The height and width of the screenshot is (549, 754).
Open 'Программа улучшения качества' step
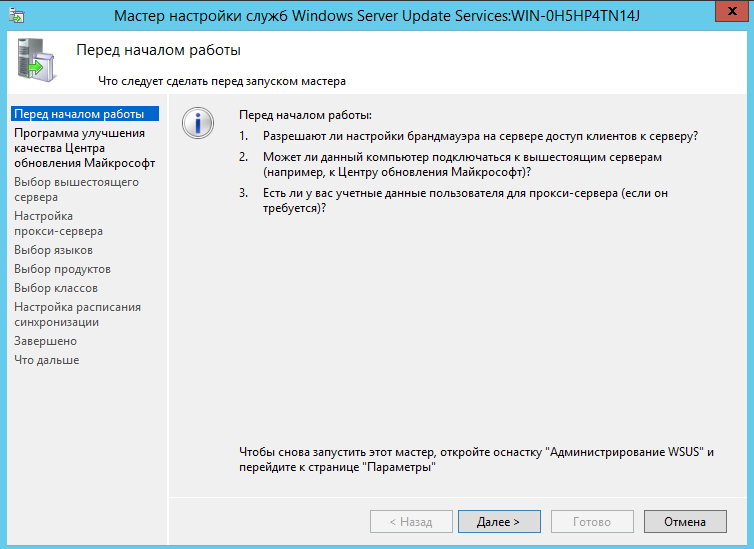point(85,148)
